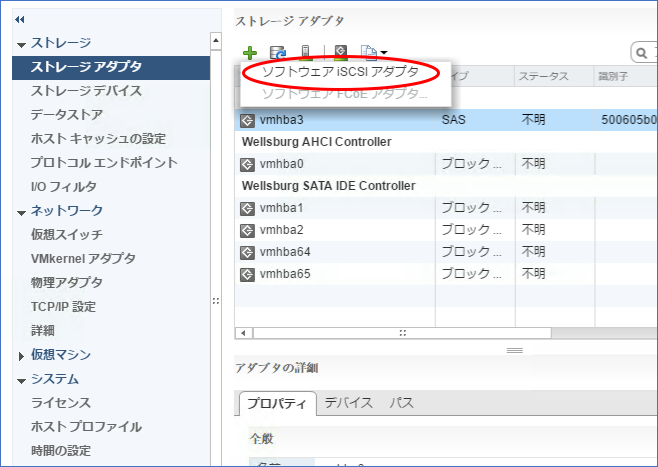Click the vmhba3 adapter icon
This screenshot has height=467, width=658.
[x=247, y=120]
